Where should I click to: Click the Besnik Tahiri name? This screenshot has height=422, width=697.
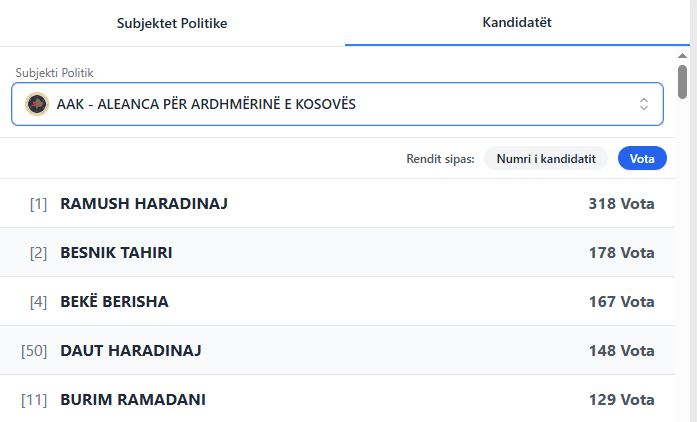(116, 253)
